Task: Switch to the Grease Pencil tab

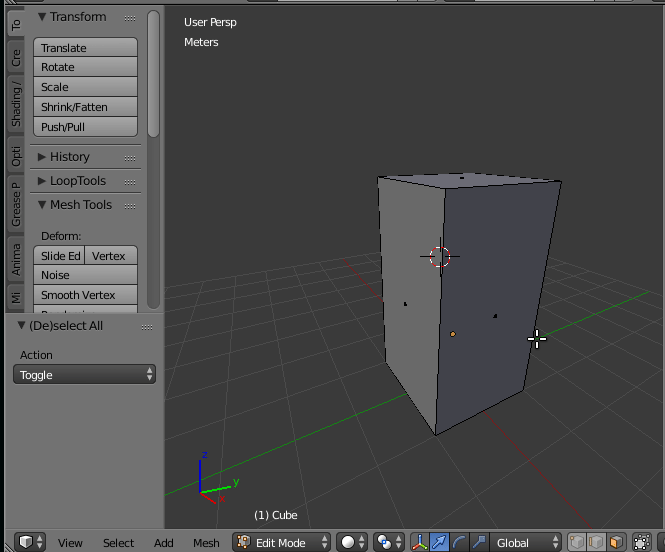Action: tap(16, 205)
